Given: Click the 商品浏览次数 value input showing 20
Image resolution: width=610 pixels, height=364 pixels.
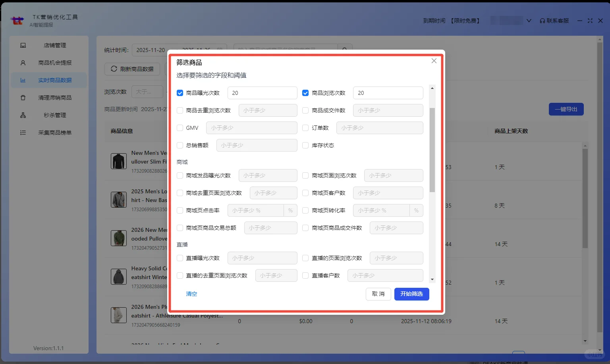Looking at the screenshot, I should [388, 92].
